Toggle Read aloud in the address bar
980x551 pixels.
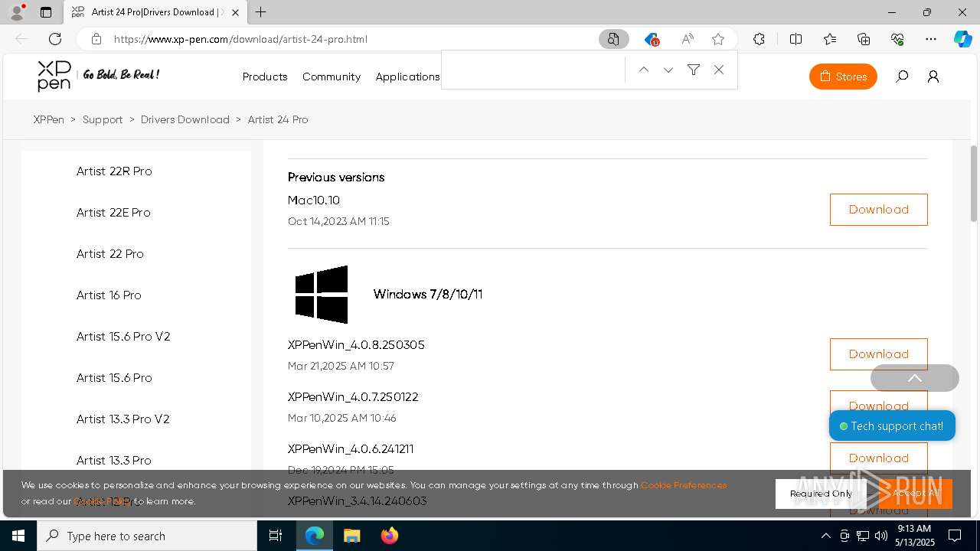coord(688,39)
